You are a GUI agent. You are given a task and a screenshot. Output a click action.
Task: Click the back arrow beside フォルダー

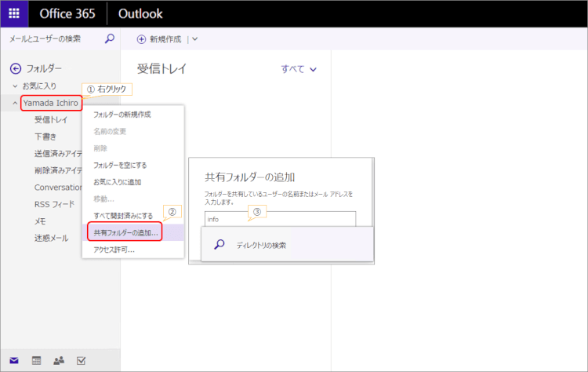coord(16,68)
